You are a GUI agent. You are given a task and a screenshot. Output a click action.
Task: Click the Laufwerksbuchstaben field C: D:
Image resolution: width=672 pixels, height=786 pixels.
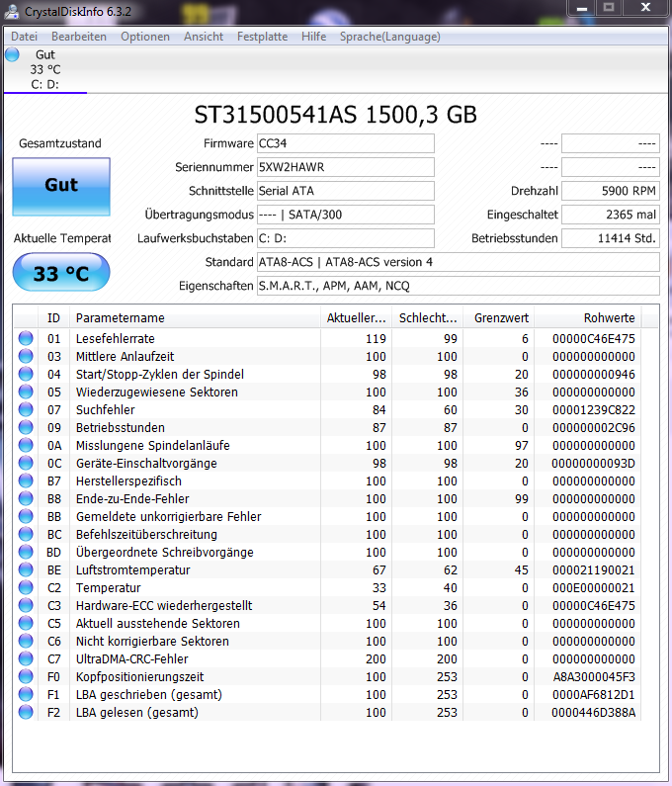pyautogui.click(x=345, y=238)
